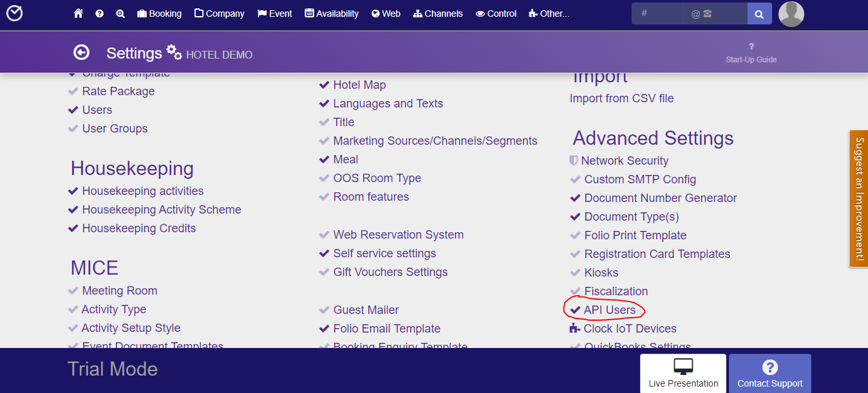Click the checkmark next to Housekeeping Credits
Screen dimensions: 868x393
tap(73, 228)
